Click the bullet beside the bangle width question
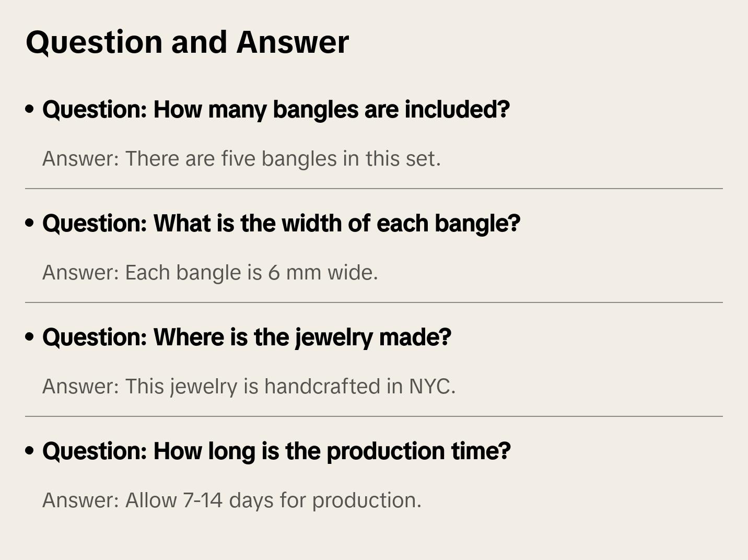This screenshot has height=560, width=748. click(30, 224)
